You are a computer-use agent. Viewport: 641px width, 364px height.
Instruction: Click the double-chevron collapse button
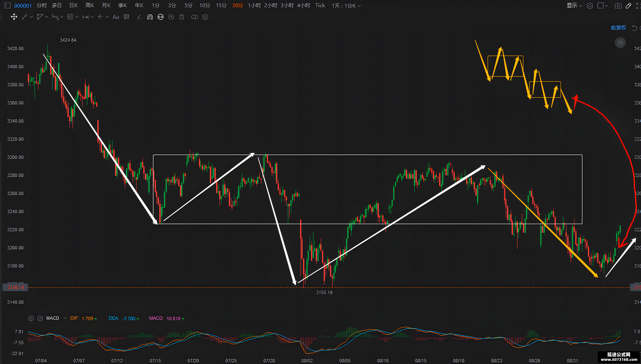coord(620,43)
